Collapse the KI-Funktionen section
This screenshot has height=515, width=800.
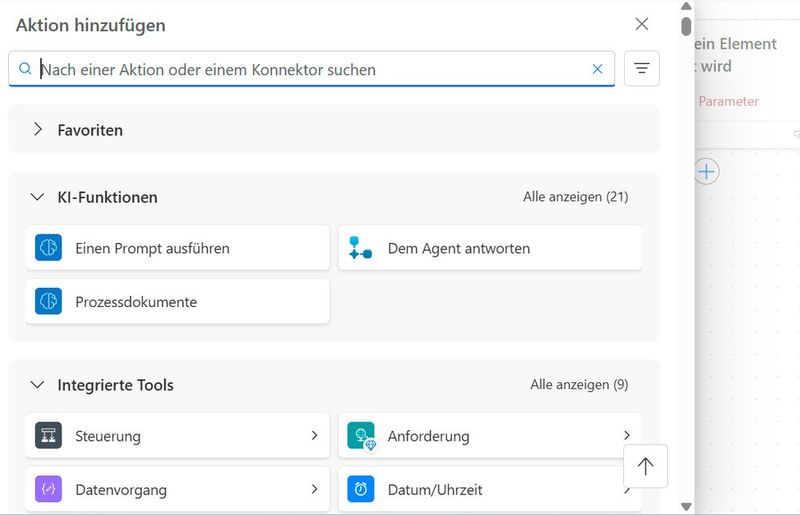click(x=37, y=197)
